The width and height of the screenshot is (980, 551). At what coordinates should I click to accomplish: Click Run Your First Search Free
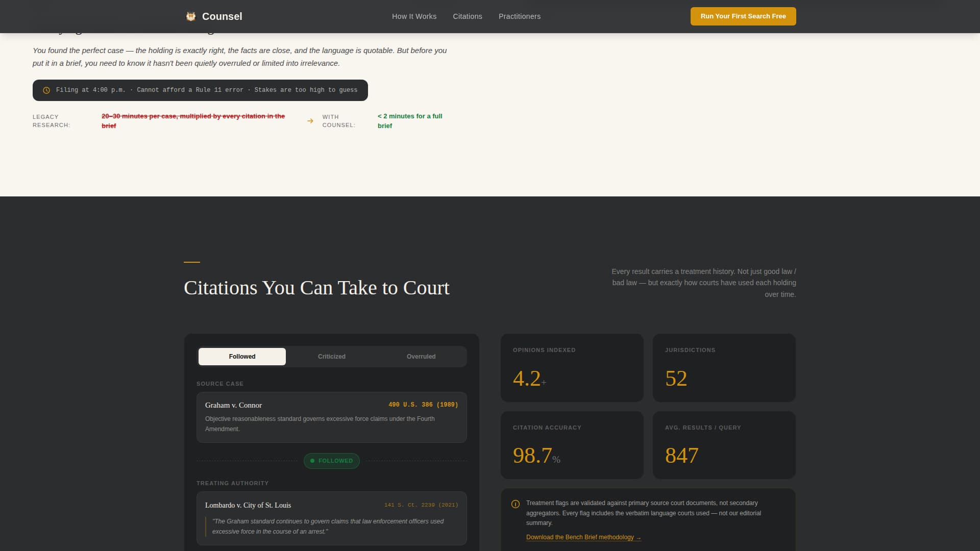coord(743,16)
